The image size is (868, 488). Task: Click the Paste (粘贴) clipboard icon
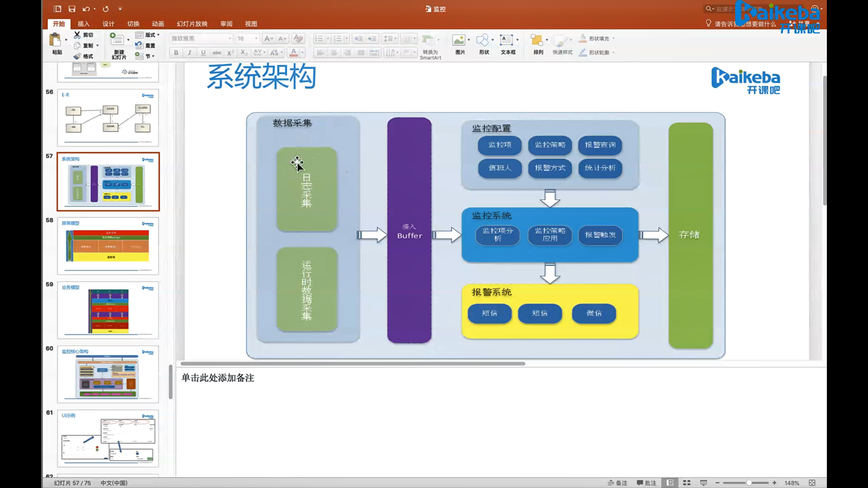56,40
